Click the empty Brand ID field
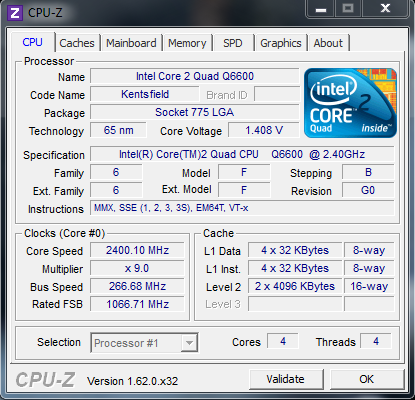The height and width of the screenshot is (400, 415). (277, 94)
